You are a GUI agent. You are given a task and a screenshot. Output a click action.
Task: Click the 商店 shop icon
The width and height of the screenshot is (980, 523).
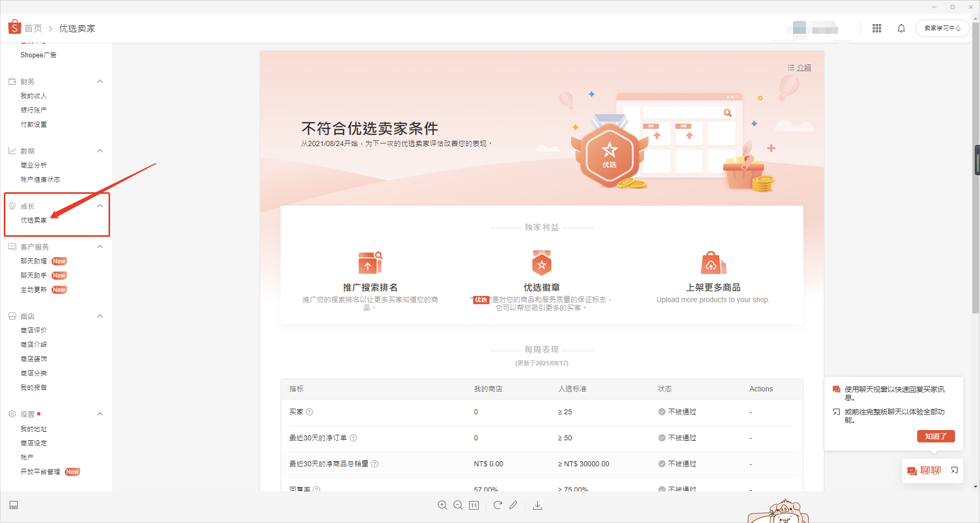12,316
